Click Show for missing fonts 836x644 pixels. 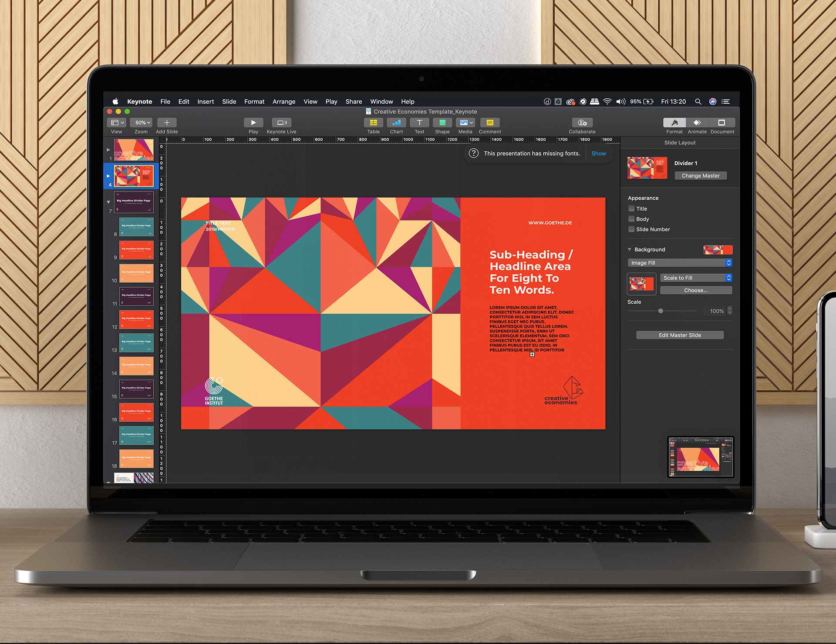[598, 154]
